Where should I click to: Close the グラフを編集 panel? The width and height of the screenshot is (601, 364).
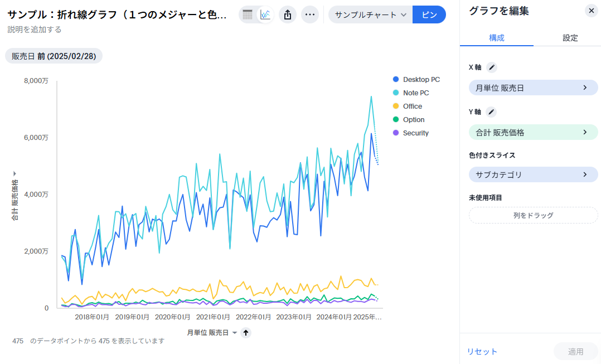(592, 11)
